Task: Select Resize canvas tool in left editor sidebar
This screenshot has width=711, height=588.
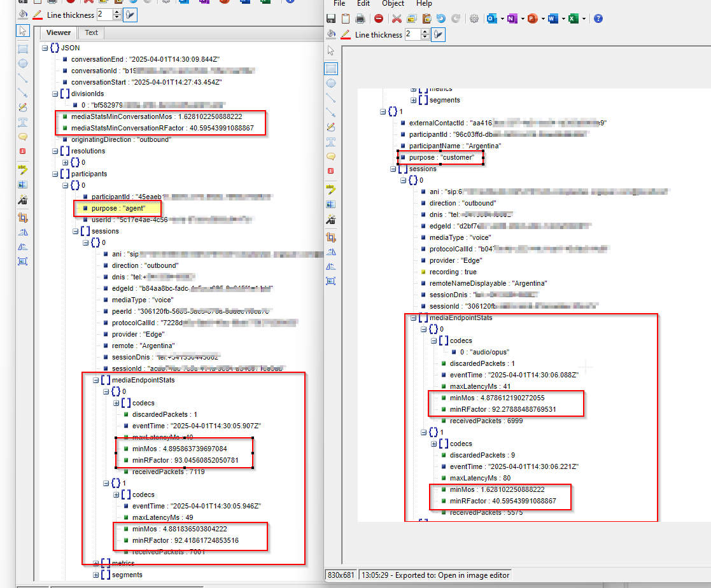Action: (x=23, y=261)
